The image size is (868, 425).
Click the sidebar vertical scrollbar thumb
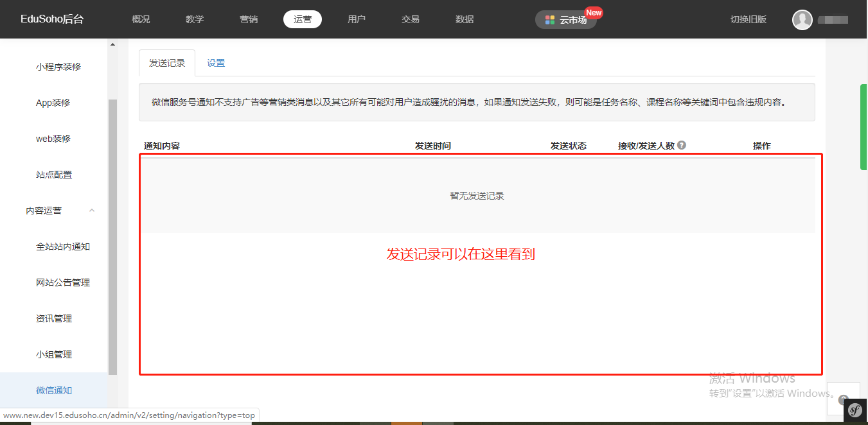tap(113, 238)
